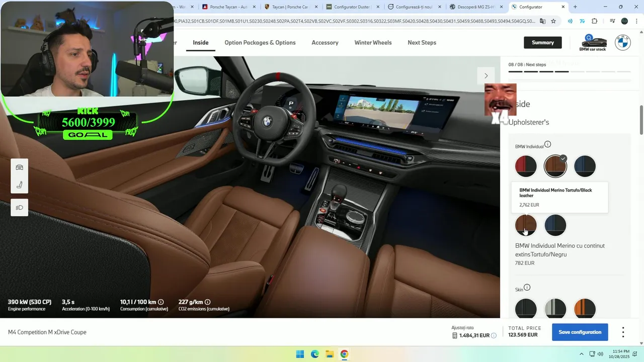
Task: Open BMW Individual info icon
Action: coord(547,144)
